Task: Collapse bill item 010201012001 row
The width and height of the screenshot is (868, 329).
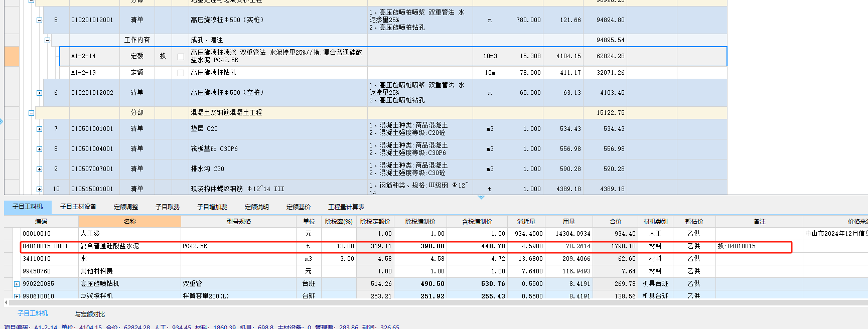Action: coord(39,20)
